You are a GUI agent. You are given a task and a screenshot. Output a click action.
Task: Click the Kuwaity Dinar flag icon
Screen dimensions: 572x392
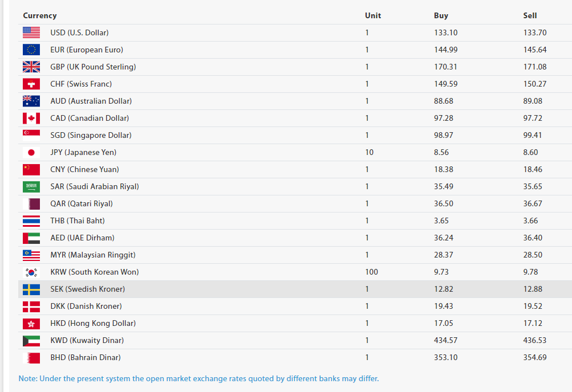(x=31, y=340)
